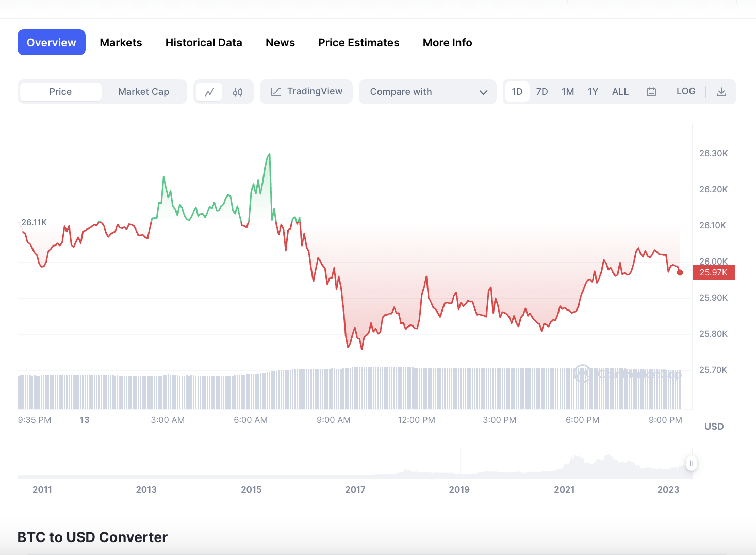The image size is (756, 555).
Task: Select the 1D time range
Action: [517, 91]
